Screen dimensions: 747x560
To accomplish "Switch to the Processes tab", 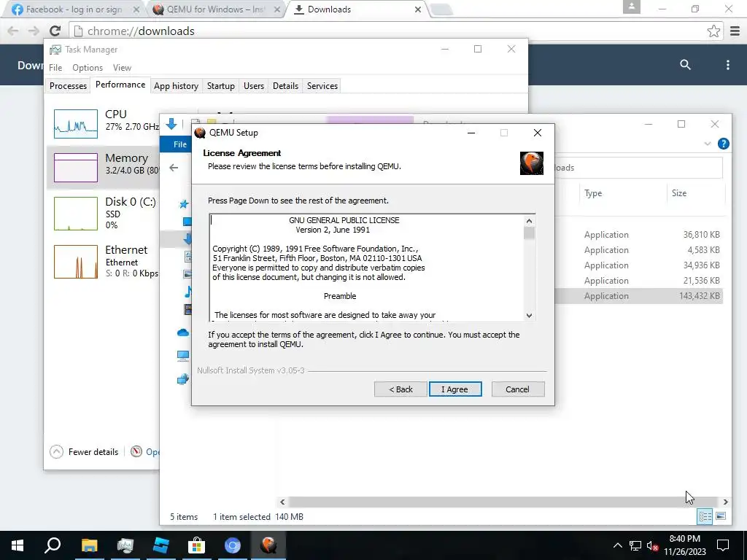I will pos(68,86).
